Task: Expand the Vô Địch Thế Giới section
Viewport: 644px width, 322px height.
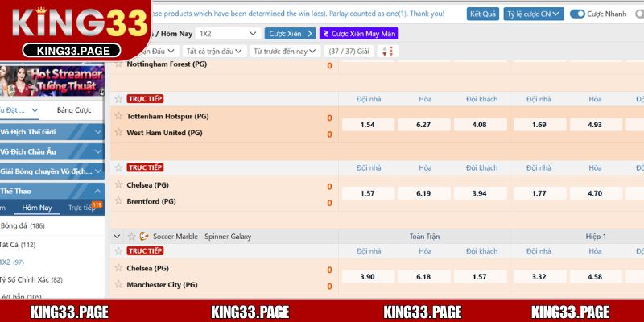Action: [x=52, y=132]
